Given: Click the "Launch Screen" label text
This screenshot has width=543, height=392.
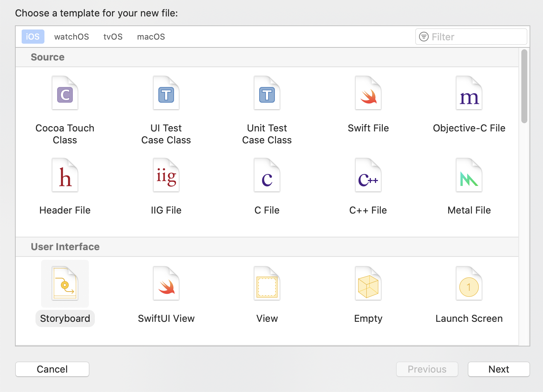Looking at the screenshot, I should click(469, 318).
